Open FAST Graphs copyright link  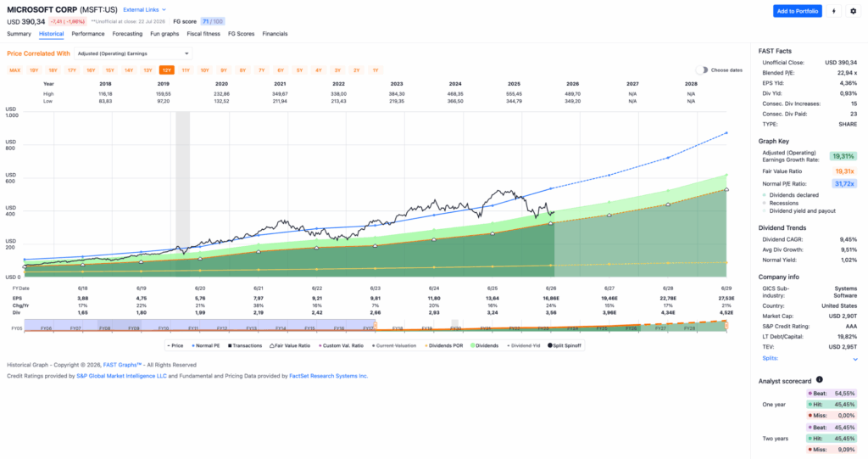(122, 365)
